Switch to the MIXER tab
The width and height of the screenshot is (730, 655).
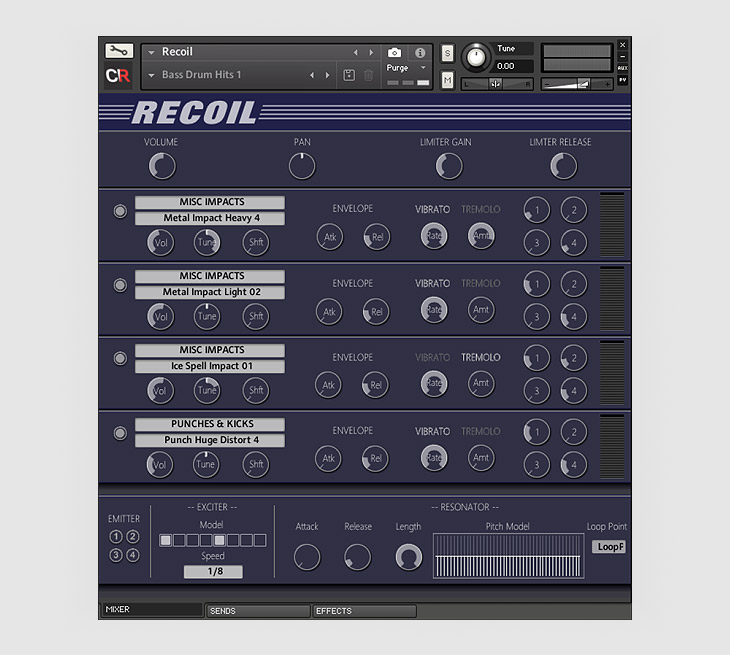(x=152, y=609)
